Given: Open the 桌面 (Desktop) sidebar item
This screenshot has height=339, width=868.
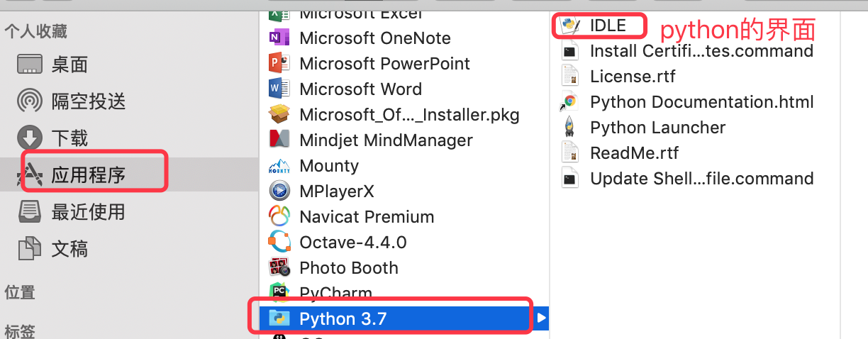Looking at the screenshot, I should click(x=69, y=65).
